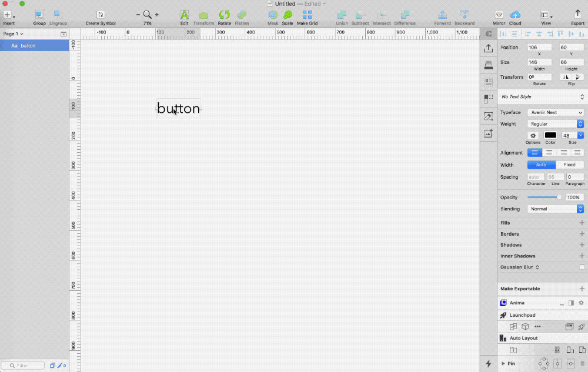Set text alignment to right
Screen dimensions: 588x372
click(x=563, y=152)
